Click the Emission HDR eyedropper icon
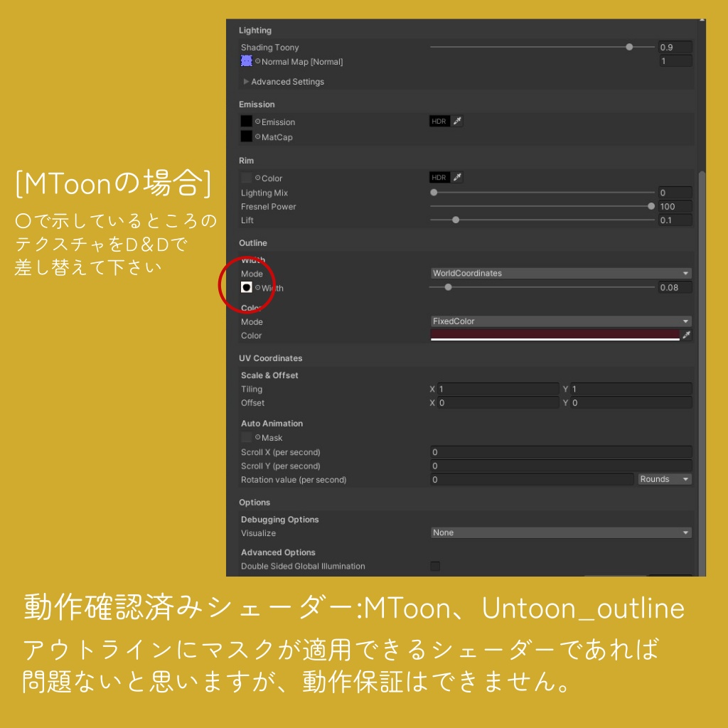Image resolution: width=728 pixels, height=728 pixels. coord(456,122)
